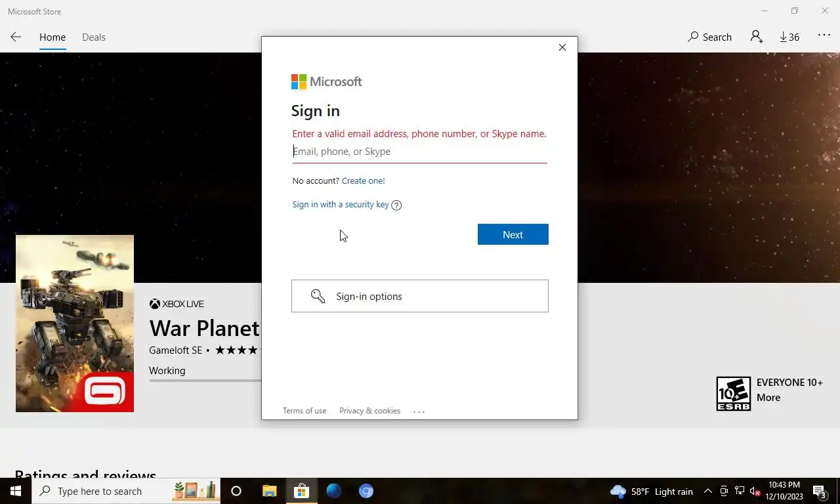Open the Windows Start menu
Image resolution: width=840 pixels, height=504 pixels.
click(16, 491)
